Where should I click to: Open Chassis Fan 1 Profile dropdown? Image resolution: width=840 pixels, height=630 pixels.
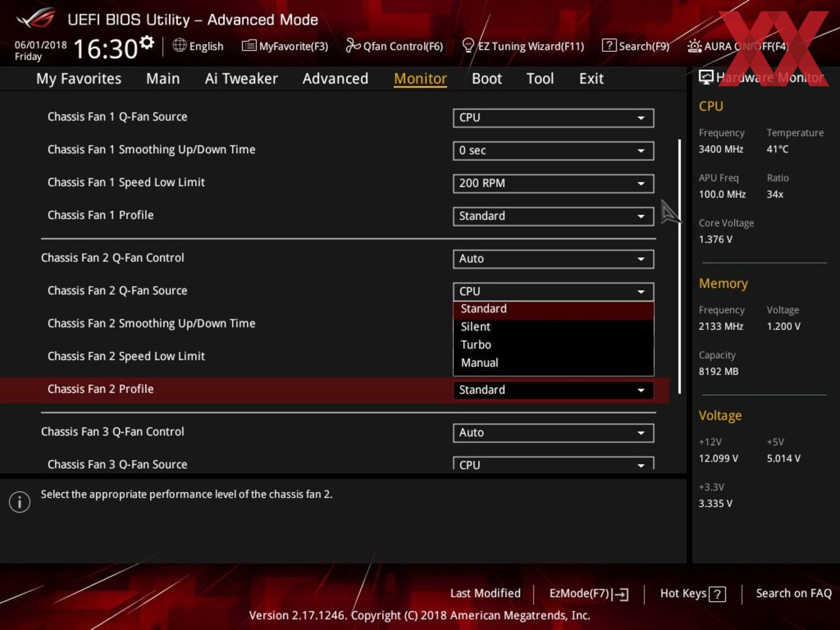[x=553, y=216]
